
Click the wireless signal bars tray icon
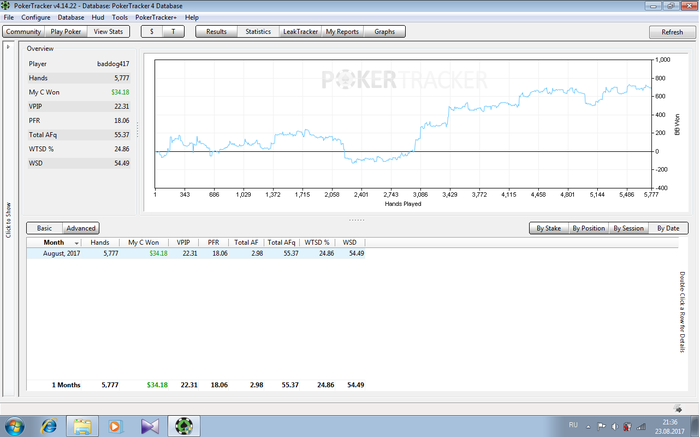[x=641, y=427]
